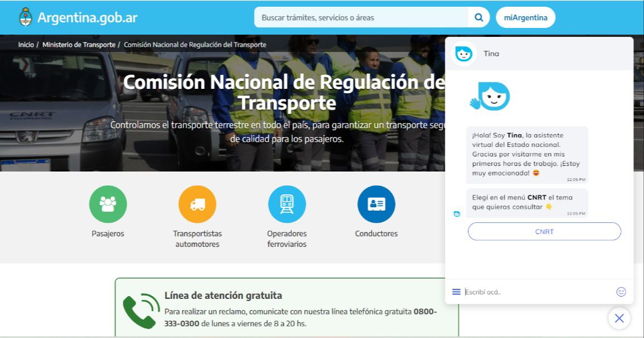Open the miArgentina login button
644x338 pixels.
point(525,17)
